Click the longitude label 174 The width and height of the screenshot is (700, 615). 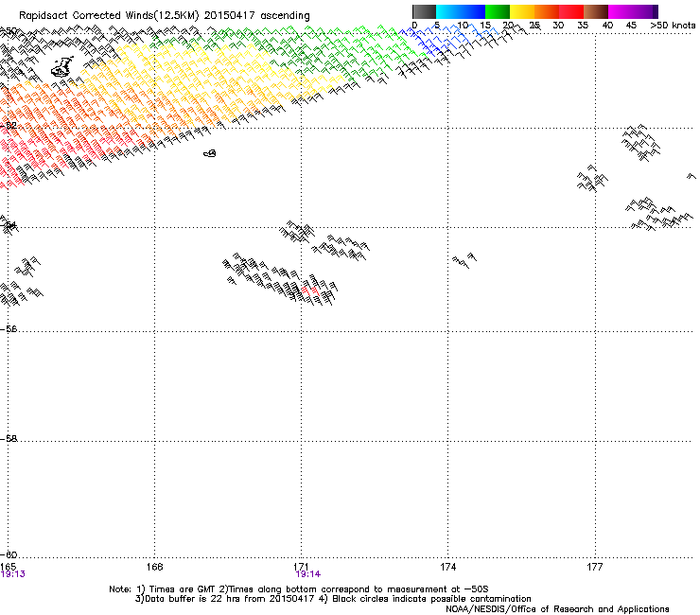click(448, 567)
